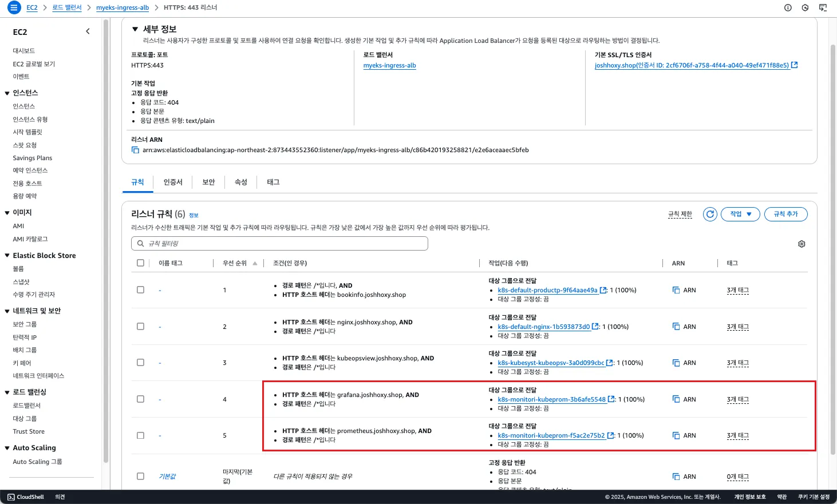This screenshot has width=837, height=504.
Task: Collapse the 이미지 sidebar group
Action: (7, 213)
